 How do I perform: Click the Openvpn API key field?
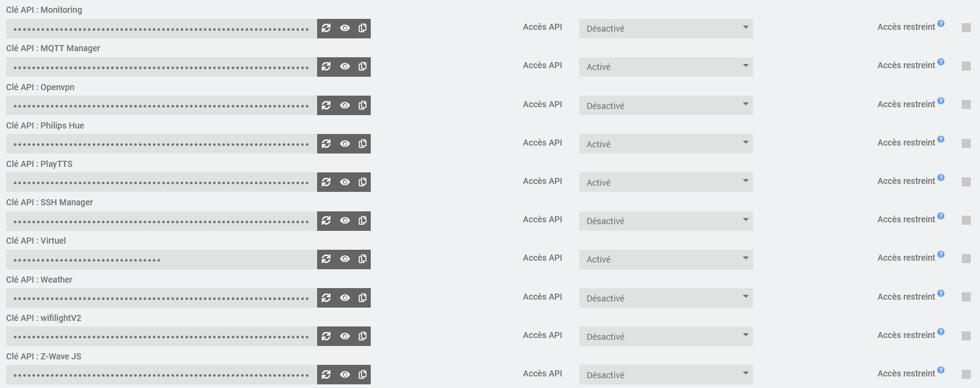[x=162, y=105]
